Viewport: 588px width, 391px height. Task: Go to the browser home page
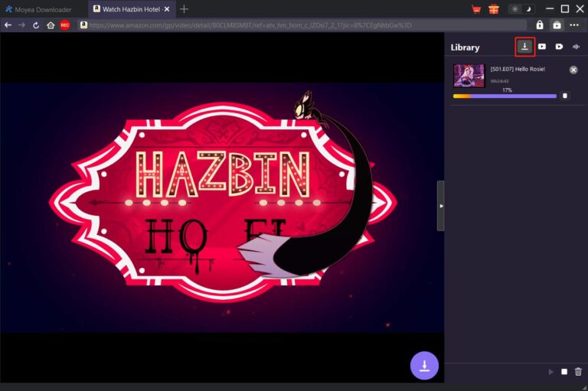pos(51,25)
